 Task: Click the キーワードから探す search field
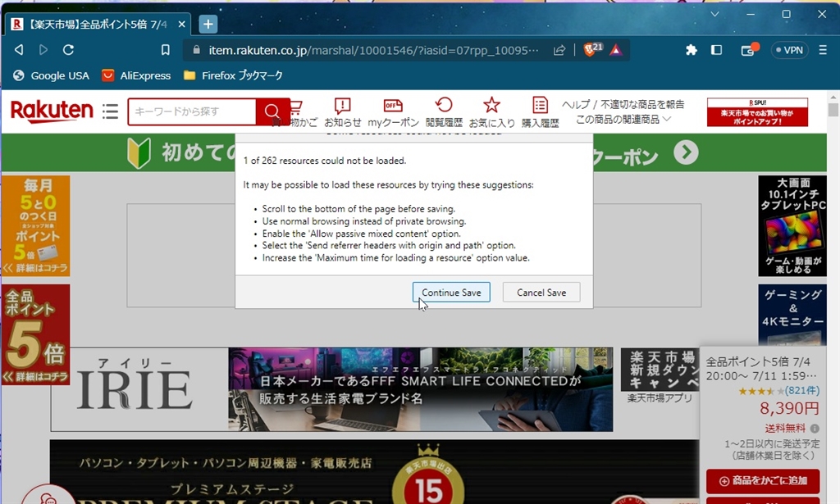tap(192, 111)
